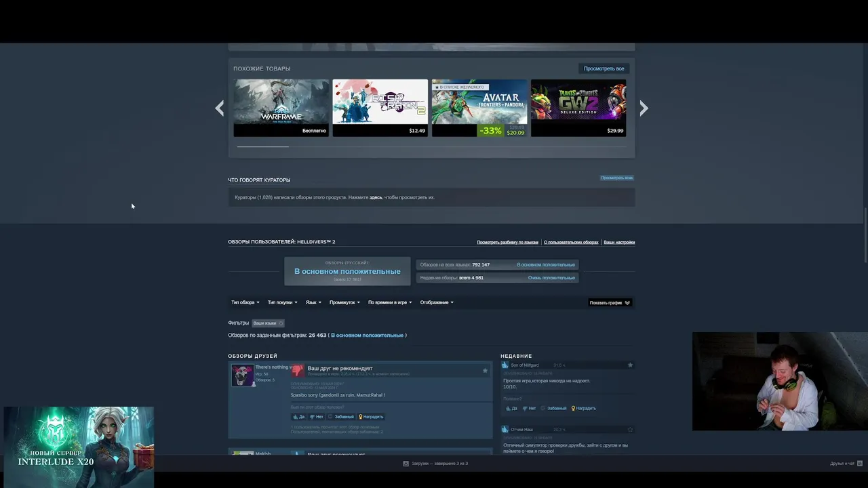Click star icon on Отчим Наш review
868x488 pixels.
[630, 430]
